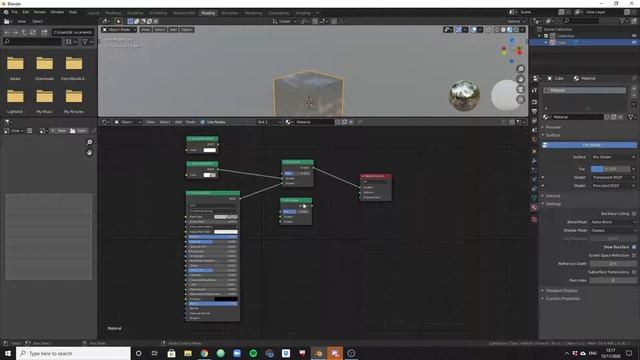Image resolution: width=640 pixels, height=360 pixels.
Task: Expand the Preview panel
Action: 553,127
